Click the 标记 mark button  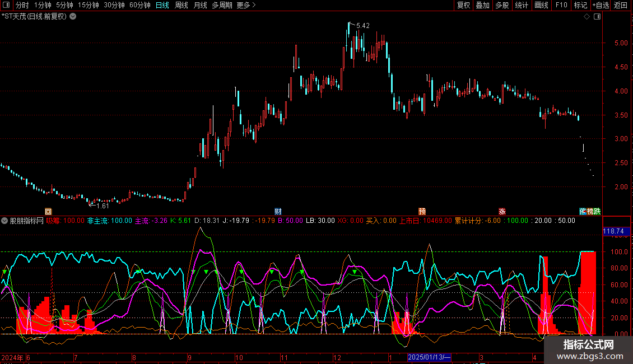tap(580, 5)
